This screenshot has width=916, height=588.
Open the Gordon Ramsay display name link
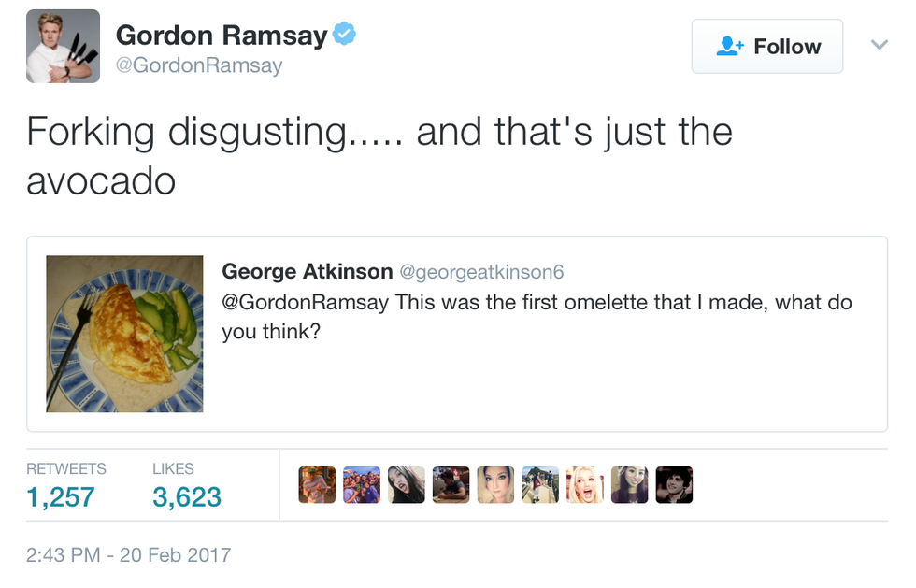click(222, 36)
